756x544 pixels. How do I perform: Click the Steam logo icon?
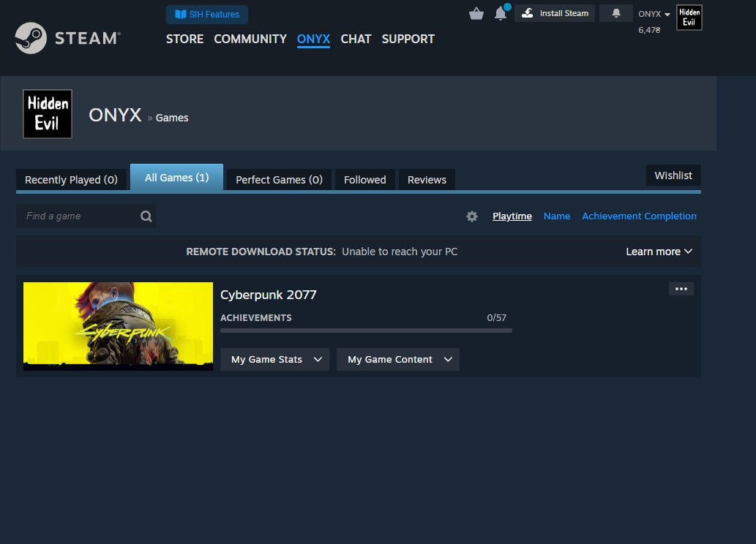point(31,38)
